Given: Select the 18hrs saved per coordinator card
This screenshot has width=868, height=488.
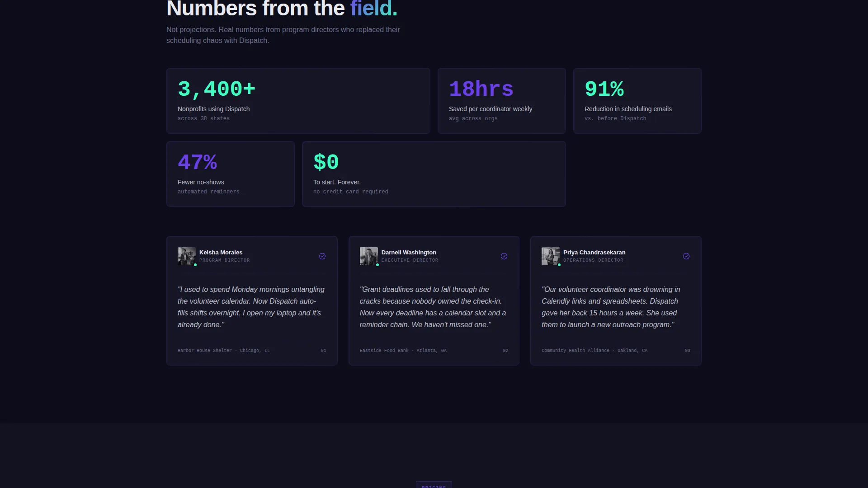Looking at the screenshot, I should click(502, 101).
